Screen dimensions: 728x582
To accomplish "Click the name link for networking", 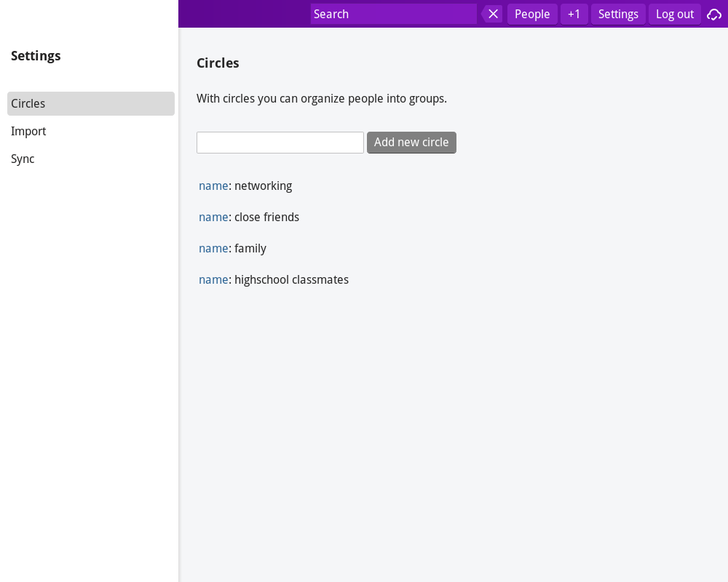I will pyautogui.click(x=213, y=186).
